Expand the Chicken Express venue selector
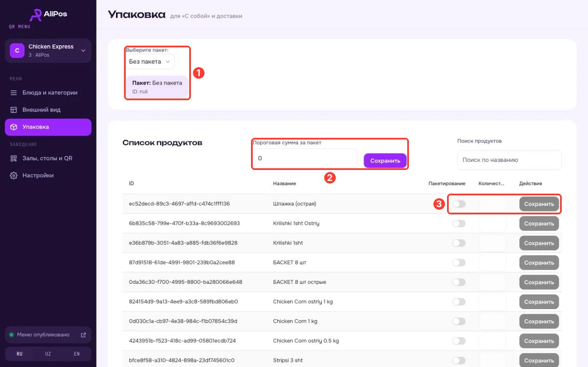Viewport: 588px width, 367px height. [x=48, y=51]
